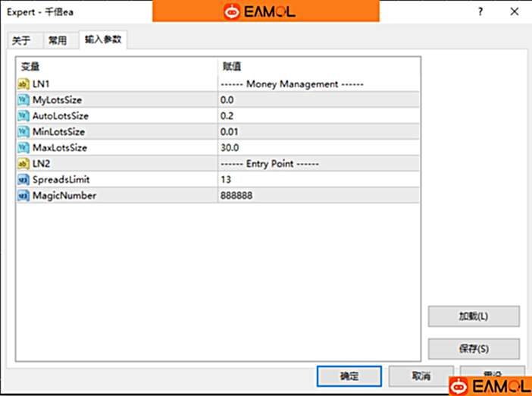The width and height of the screenshot is (532, 396).
Task: Edit the MagicNumber value 888888
Action: pos(318,196)
